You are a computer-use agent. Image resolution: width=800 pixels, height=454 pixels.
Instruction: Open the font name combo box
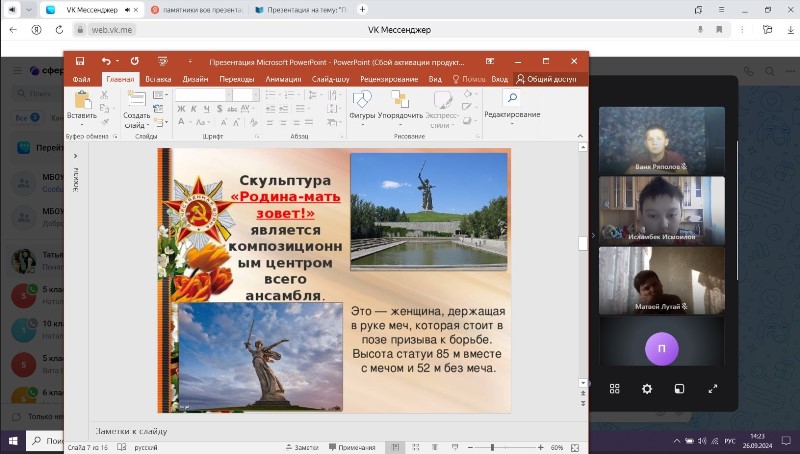click(x=203, y=95)
